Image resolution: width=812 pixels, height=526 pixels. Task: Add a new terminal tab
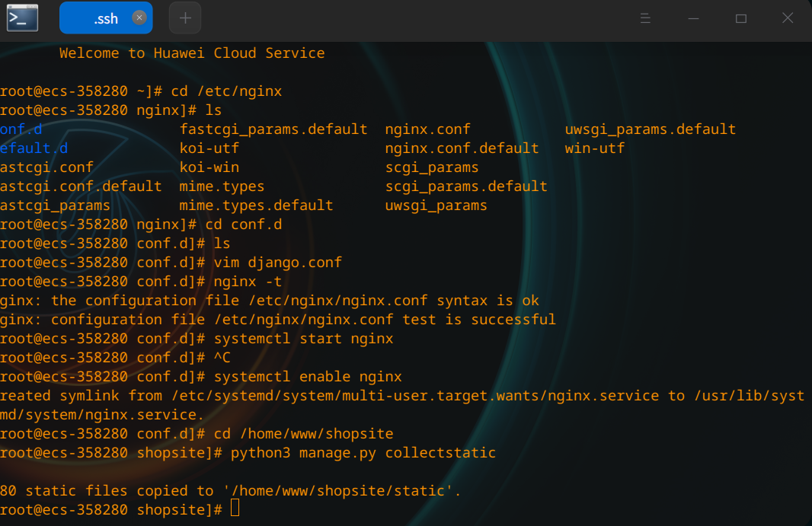[185, 18]
